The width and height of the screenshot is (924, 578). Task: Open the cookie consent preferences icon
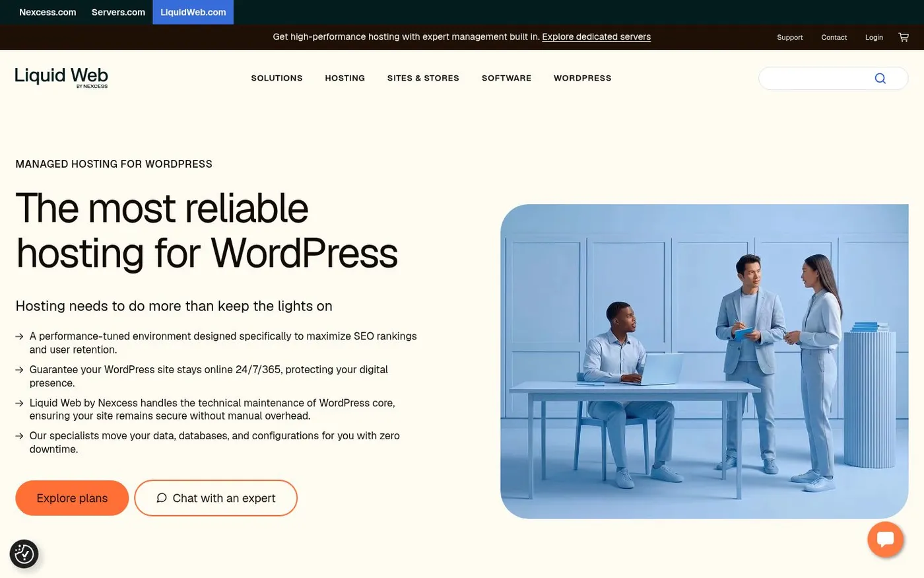tap(24, 554)
